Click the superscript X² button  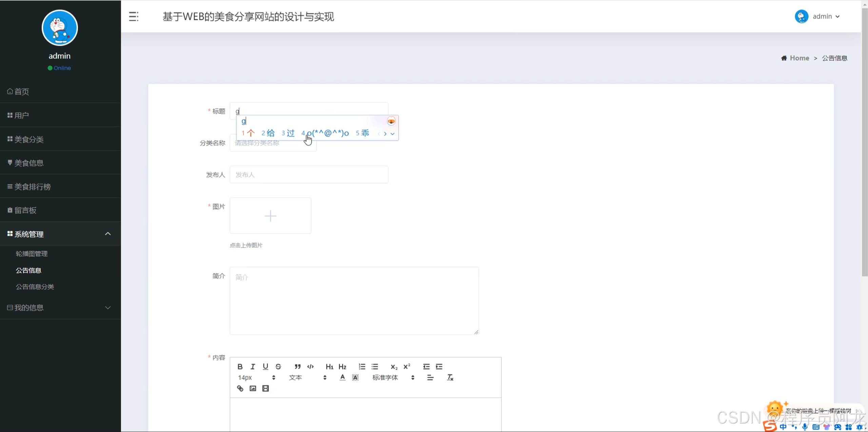[x=407, y=367]
